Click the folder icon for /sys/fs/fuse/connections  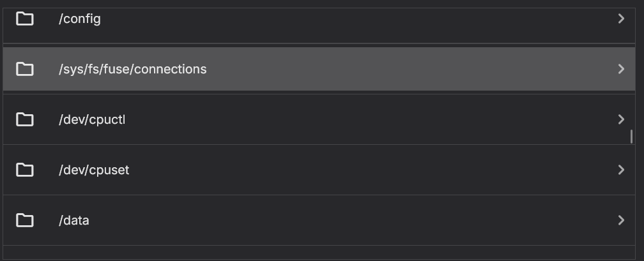[x=25, y=69]
